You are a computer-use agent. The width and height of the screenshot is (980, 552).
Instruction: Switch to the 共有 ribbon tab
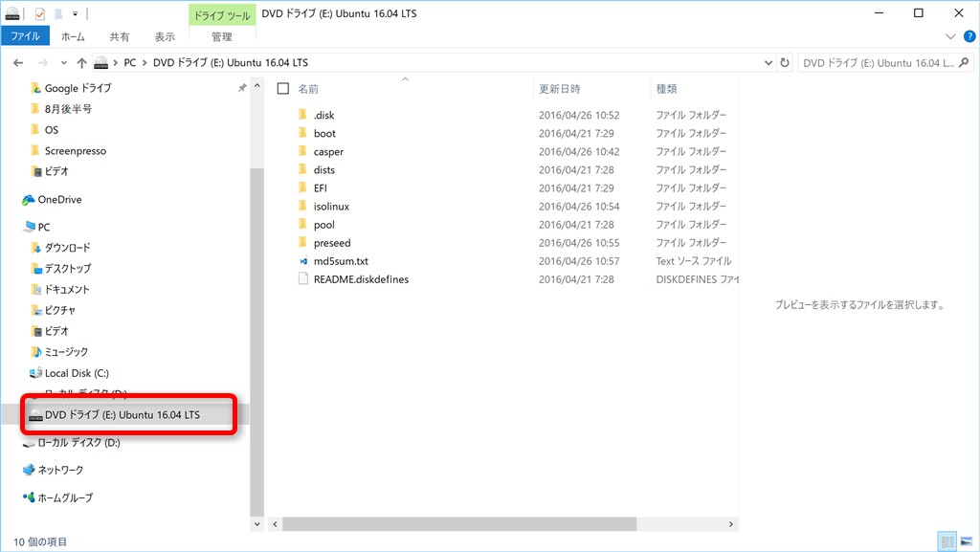tap(120, 37)
